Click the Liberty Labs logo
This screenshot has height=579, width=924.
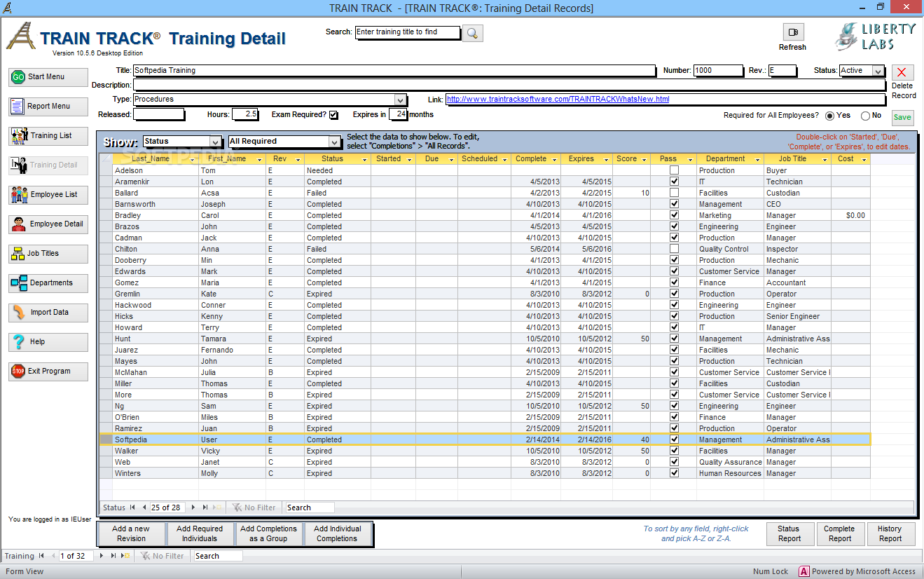[875, 36]
